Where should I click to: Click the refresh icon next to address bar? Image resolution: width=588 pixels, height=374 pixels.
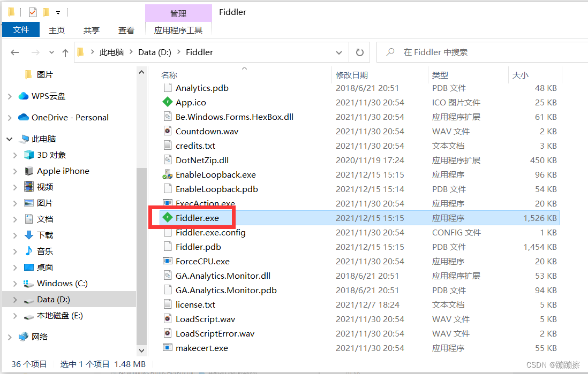pyautogui.click(x=359, y=52)
